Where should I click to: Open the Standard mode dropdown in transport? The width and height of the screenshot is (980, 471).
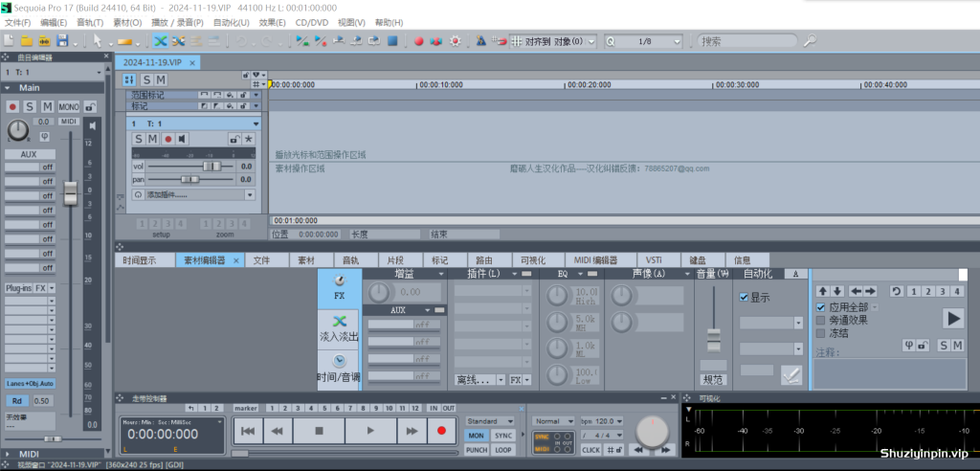(x=490, y=421)
